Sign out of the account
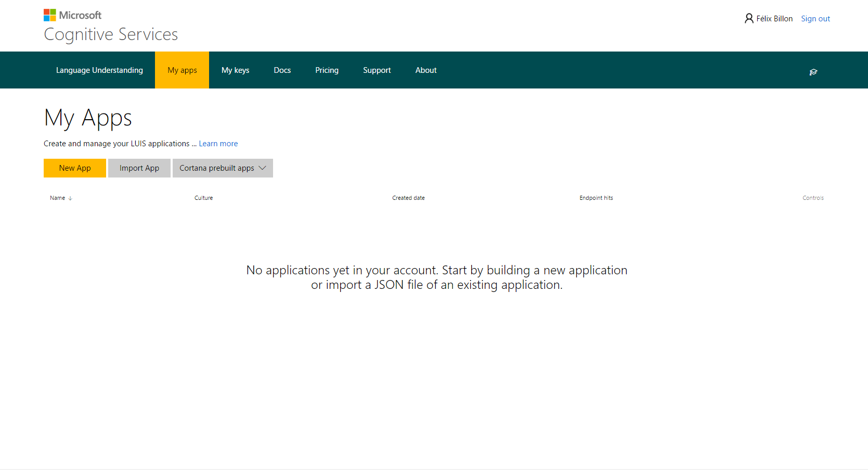Screen dimensions: 868x470 (815, 19)
